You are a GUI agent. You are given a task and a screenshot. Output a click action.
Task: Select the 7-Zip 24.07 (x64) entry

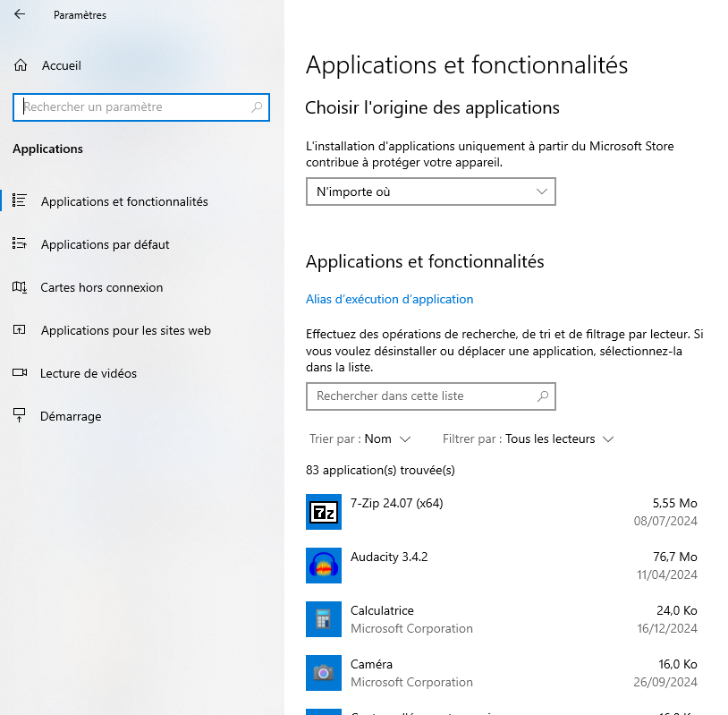coord(502,512)
